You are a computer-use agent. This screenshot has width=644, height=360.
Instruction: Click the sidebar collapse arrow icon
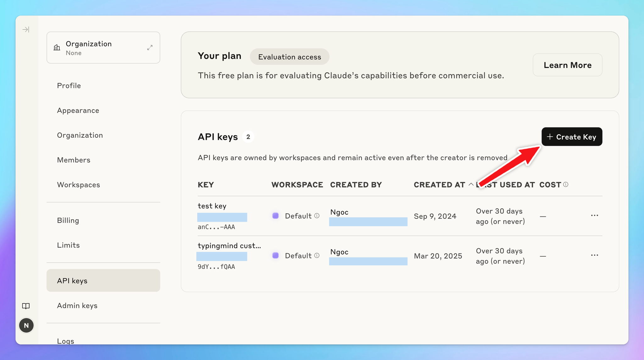pos(26,30)
